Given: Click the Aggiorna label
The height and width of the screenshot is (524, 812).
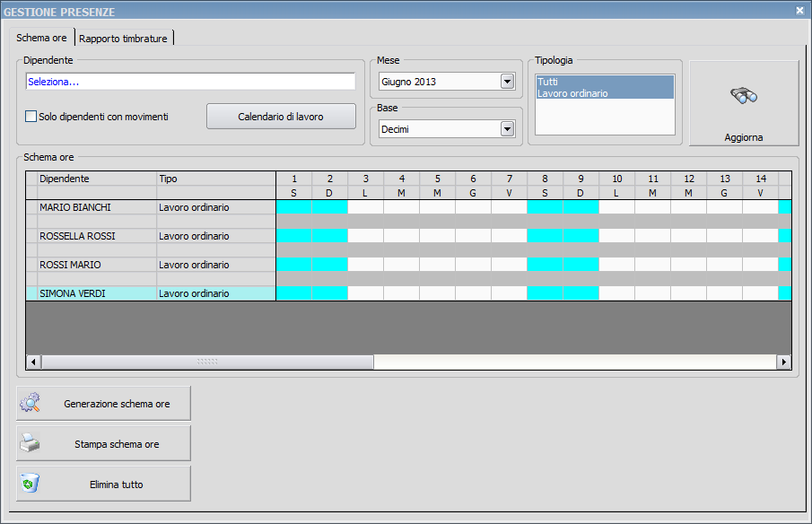Looking at the screenshot, I should (743, 137).
